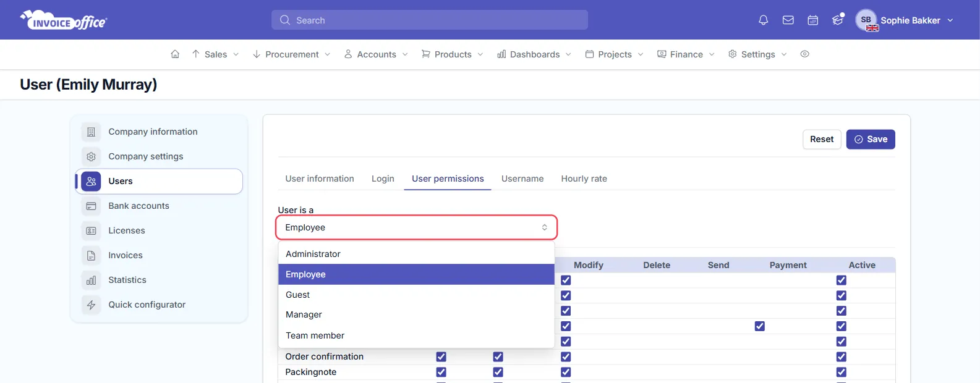
Task: Open Quick configurator in sidebar
Action: tap(159, 305)
